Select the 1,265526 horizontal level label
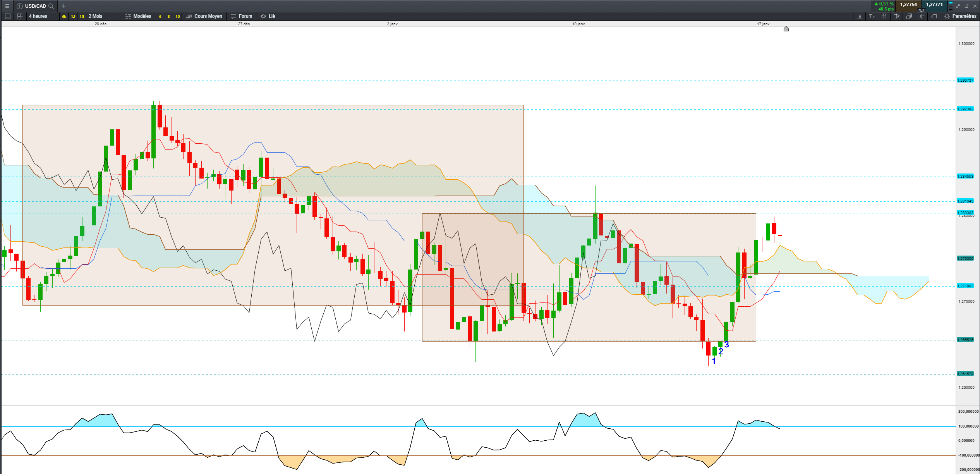980x474 pixels. tap(965, 340)
